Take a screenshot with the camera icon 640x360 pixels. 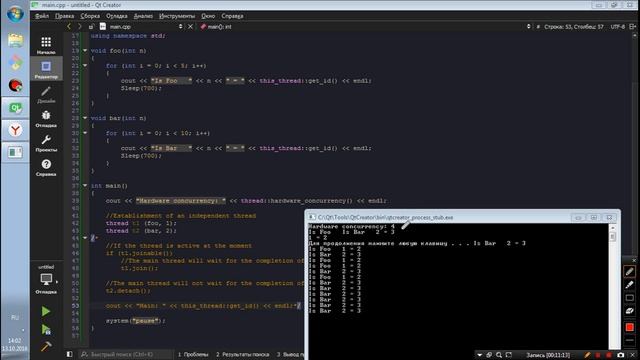[x=620, y=355]
